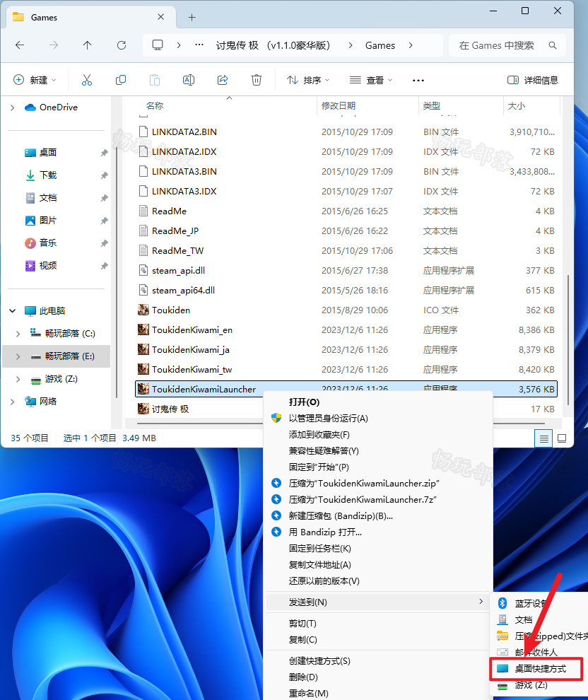Add a new tab with plus button
This screenshot has width=588, height=700.
click(x=192, y=18)
